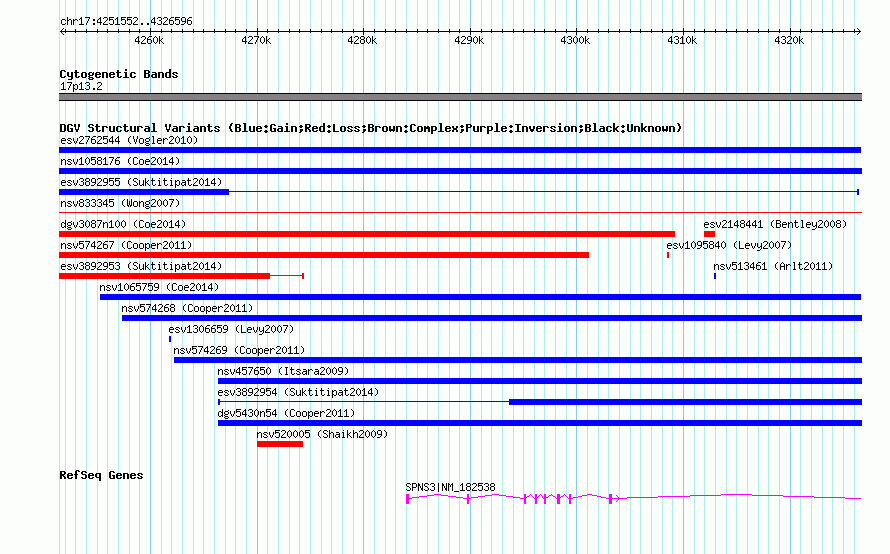Image resolution: width=890 pixels, height=554 pixels.
Task: Select the esv3892954 thick blue bar
Action: tap(686, 402)
